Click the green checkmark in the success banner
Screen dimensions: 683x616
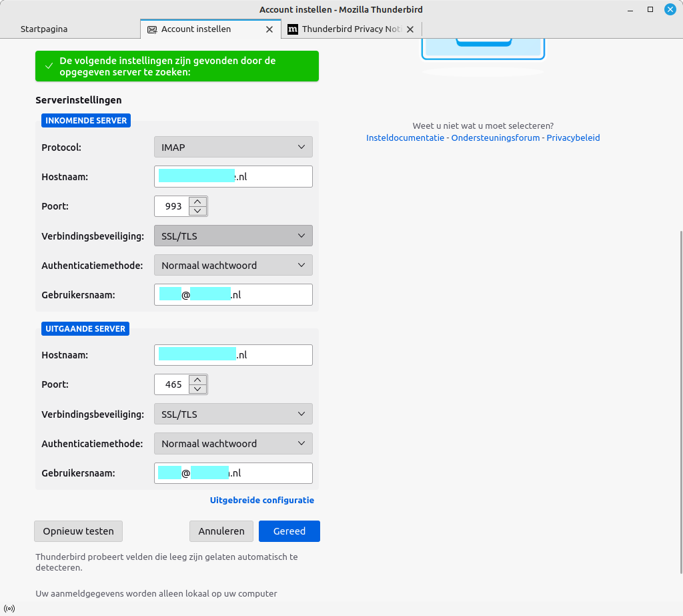click(x=49, y=66)
